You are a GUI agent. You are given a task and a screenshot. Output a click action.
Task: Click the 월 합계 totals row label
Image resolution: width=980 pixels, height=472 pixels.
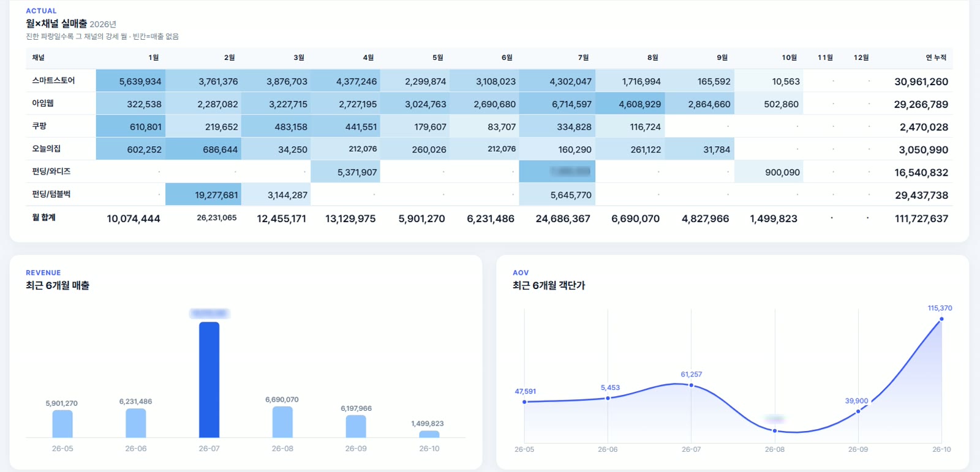click(x=43, y=217)
